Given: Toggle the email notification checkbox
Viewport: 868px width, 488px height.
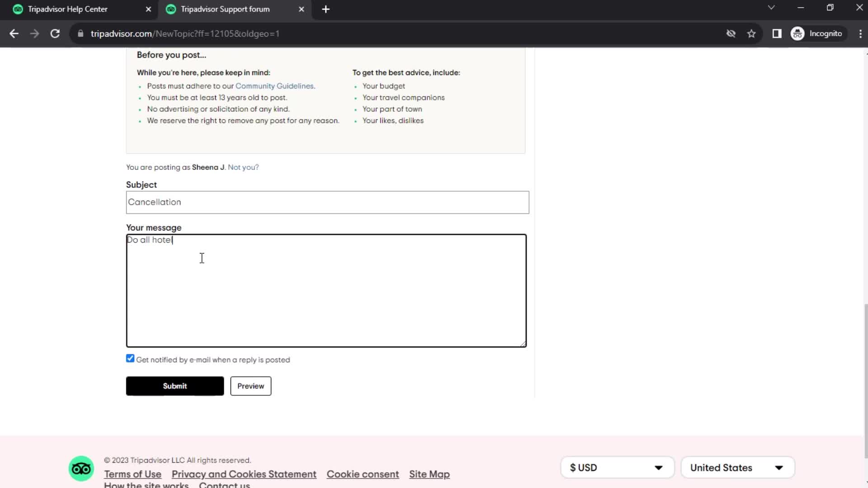Looking at the screenshot, I should [x=131, y=358].
